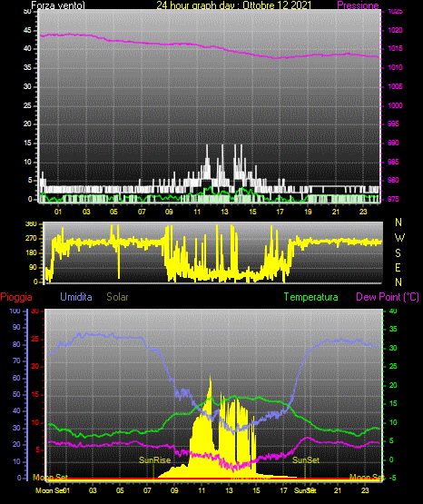Click the Forza vento axis title
This screenshot has height=504, width=423.
click(58, 5)
